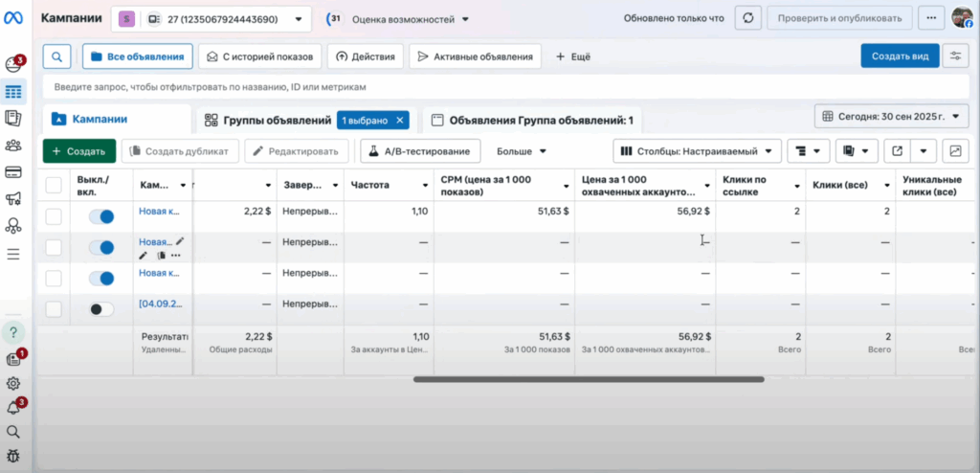Image resolution: width=980 pixels, height=473 pixels.
Task: Click the bug report icon
Action: pos(13,456)
